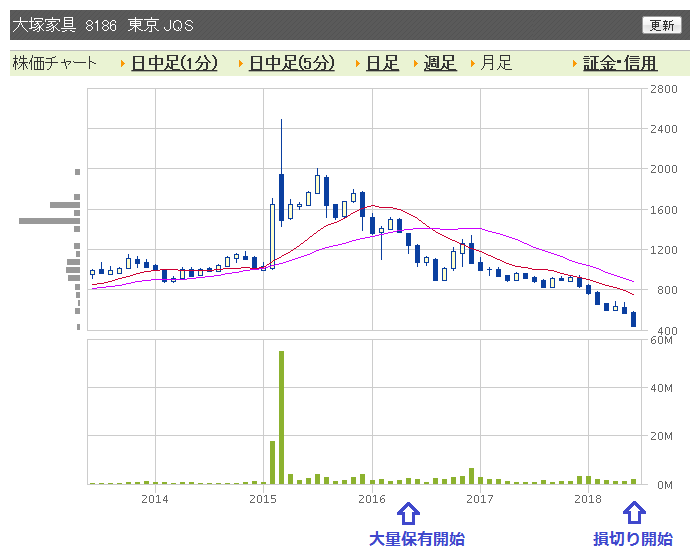Click the 2400 peak candlestick wick in 2015
The height and width of the screenshot is (560, 697).
click(281, 147)
